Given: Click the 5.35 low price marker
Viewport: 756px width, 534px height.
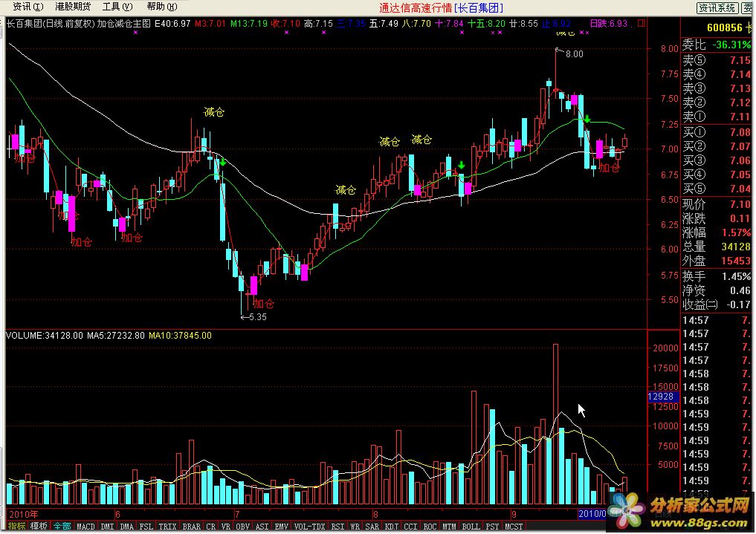Looking at the screenshot, I should pyautogui.click(x=258, y=317).
